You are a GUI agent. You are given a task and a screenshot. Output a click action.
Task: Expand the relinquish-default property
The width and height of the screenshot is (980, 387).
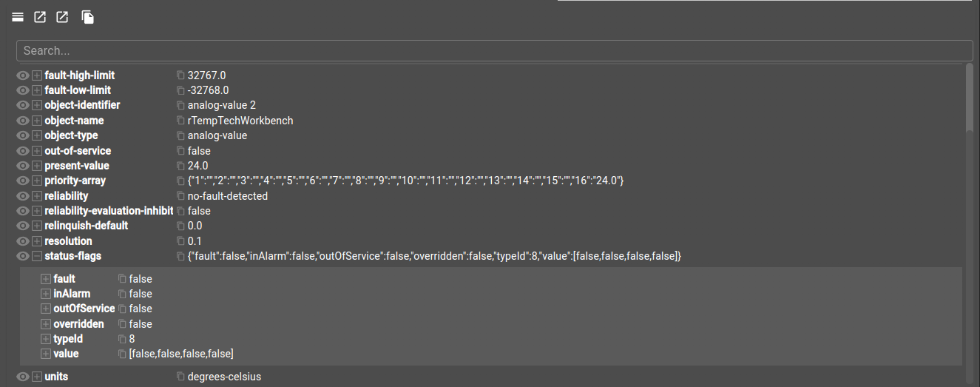[x=37, y=226]
